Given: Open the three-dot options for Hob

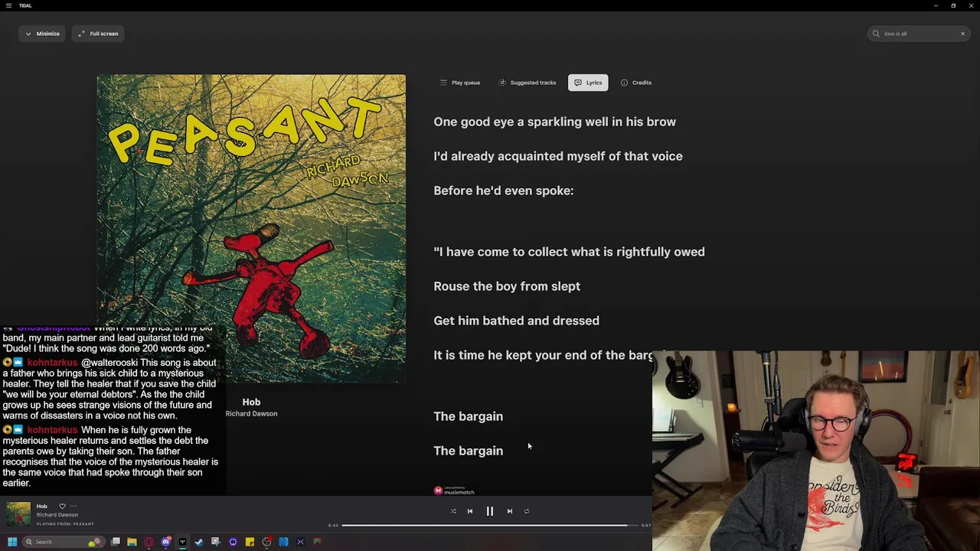Looking at the screenshot, I should (73, 506).
